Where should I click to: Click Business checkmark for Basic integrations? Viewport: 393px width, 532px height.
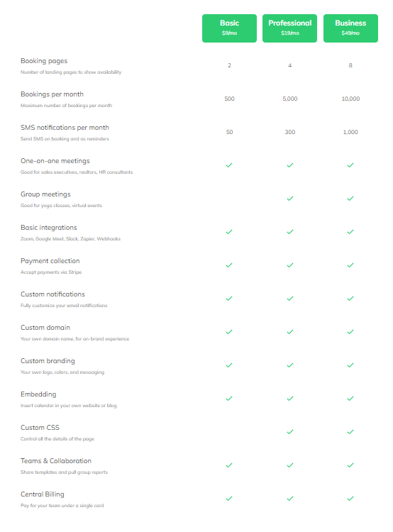click(x=350, y=232)
